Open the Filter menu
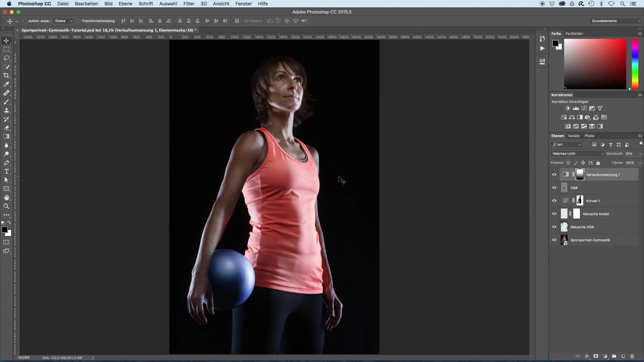 click(189, 4)
